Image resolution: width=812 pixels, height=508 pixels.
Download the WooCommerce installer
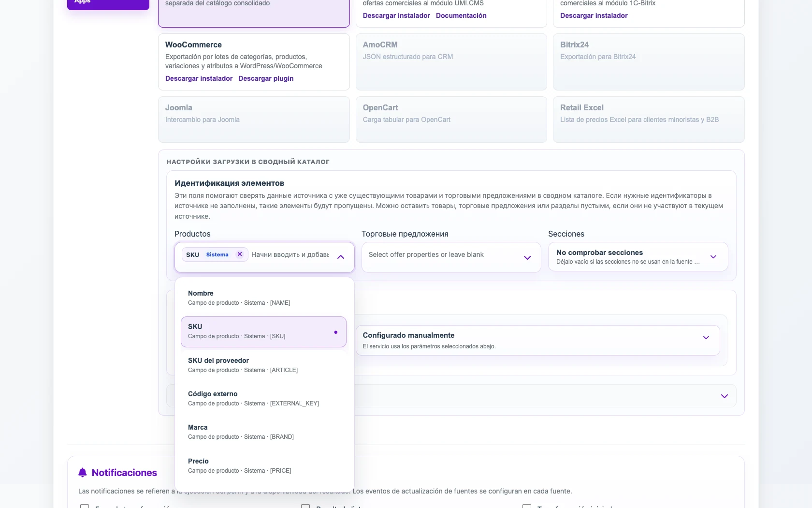(199, 78)
